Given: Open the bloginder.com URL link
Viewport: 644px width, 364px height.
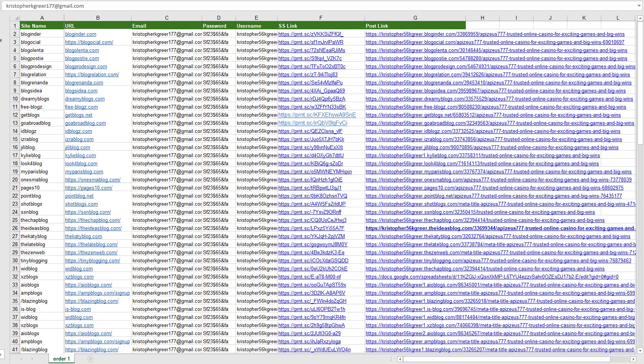Looking at the screenshot, I should 81,34.
